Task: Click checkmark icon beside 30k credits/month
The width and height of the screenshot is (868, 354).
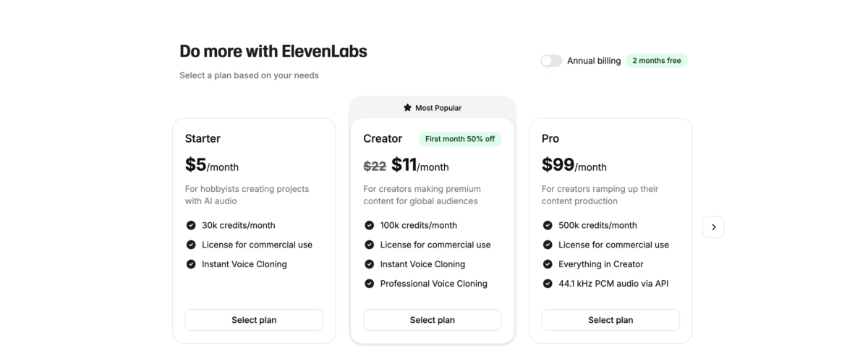Action: (191, 225)
